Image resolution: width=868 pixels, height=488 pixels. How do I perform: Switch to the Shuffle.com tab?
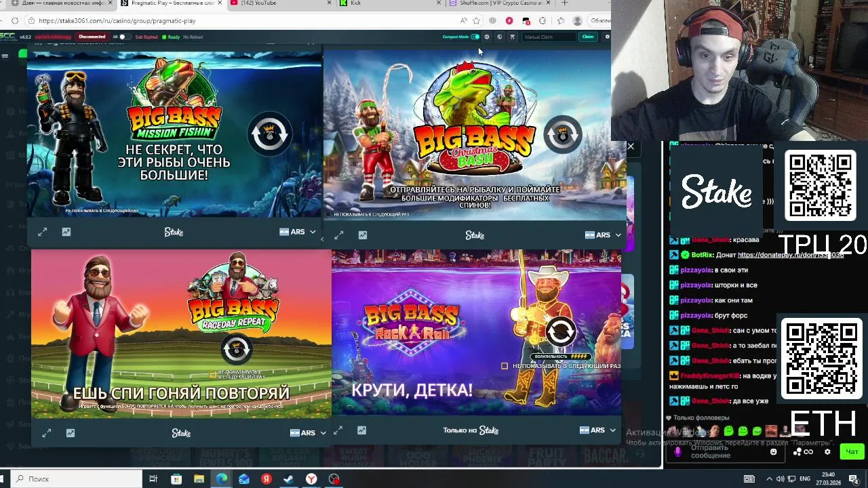pyautogui.click(x=500, y=3)
